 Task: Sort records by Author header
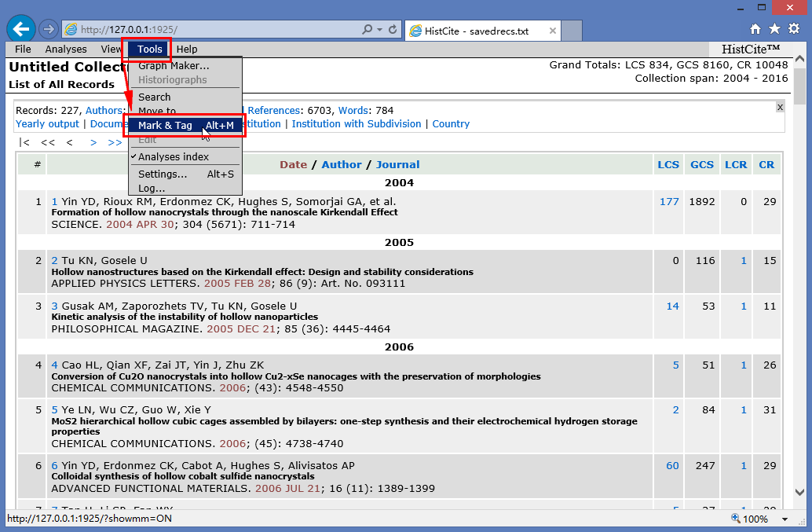[342, 164]
